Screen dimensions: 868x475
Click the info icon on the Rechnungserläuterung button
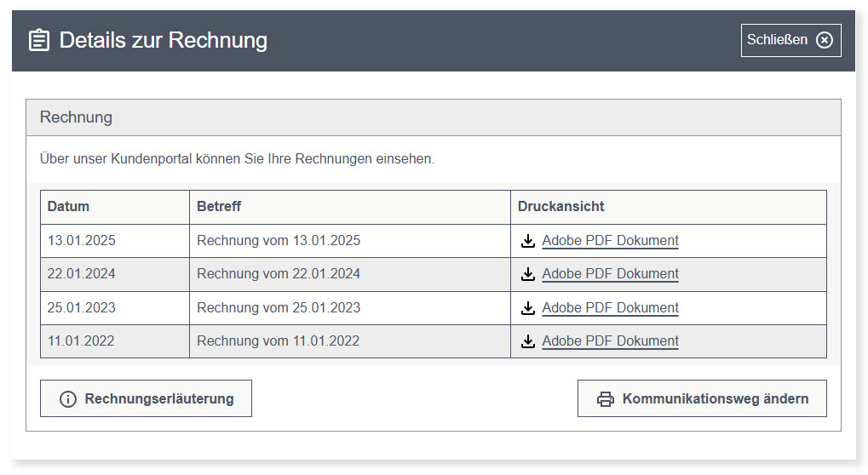pos(67,399)
